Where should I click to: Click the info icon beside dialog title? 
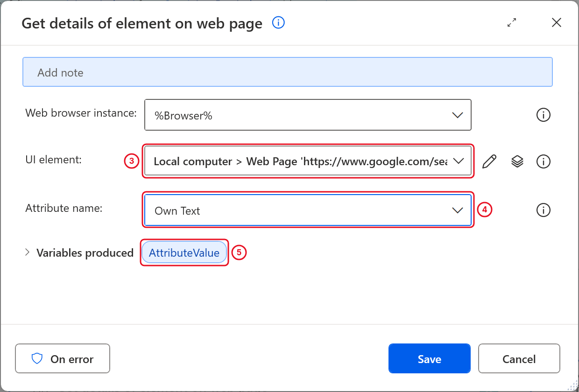[x=278, y=22]
